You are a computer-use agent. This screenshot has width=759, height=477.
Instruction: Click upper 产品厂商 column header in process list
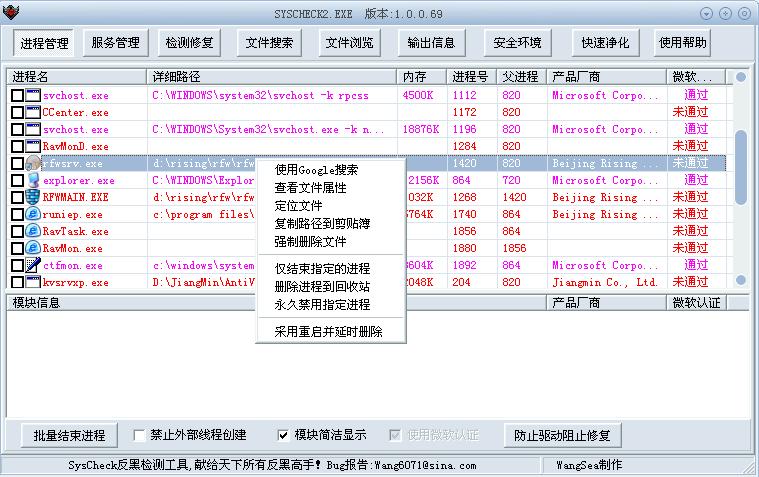(x=607, y=77)
